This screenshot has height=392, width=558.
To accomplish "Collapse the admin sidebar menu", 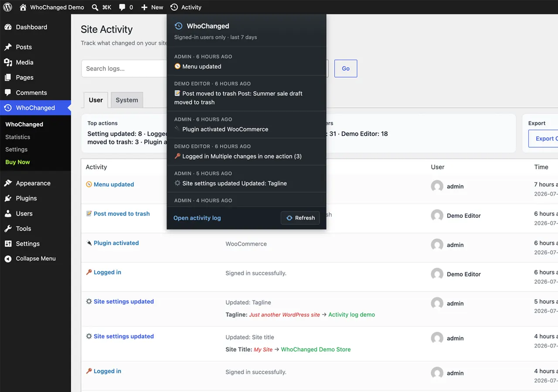I will coord(35,259).
